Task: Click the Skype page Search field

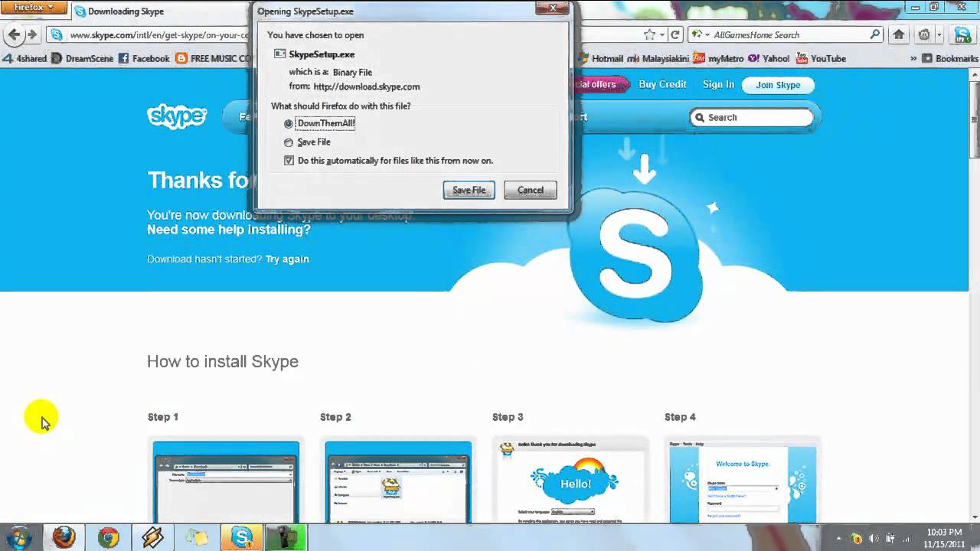Action: pos(752,117)
